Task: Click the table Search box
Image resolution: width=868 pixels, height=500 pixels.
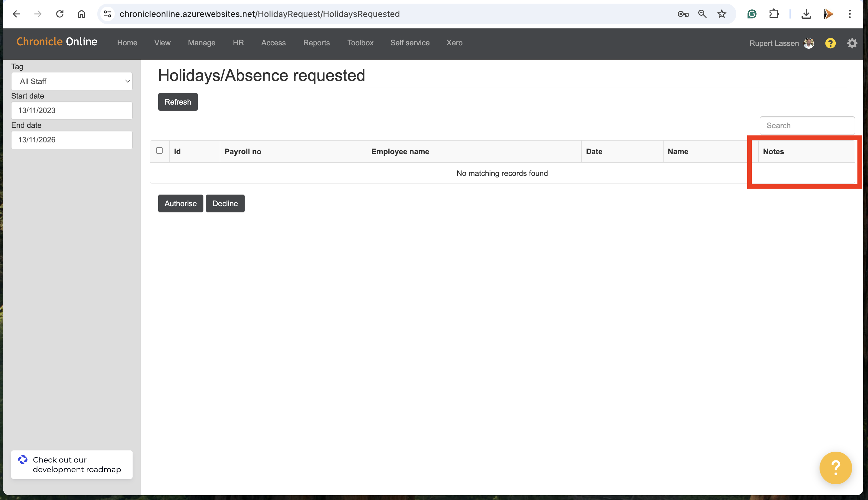Action: pyautogui.click(x=807, y=126)
